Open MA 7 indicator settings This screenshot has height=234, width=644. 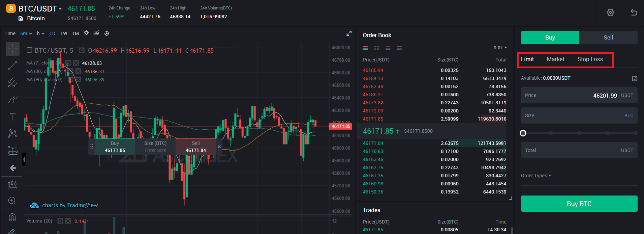click(x=68, y=63)
